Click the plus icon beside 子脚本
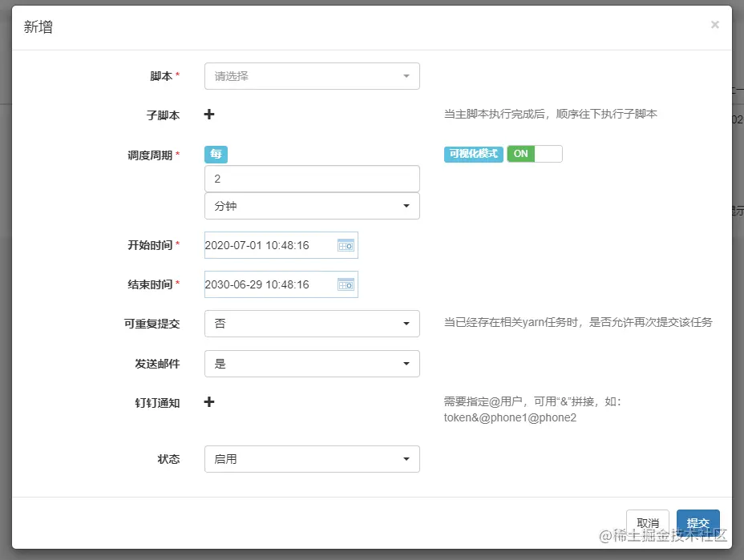744x560 pixels. pyautogui.click(x=208, y=114)
